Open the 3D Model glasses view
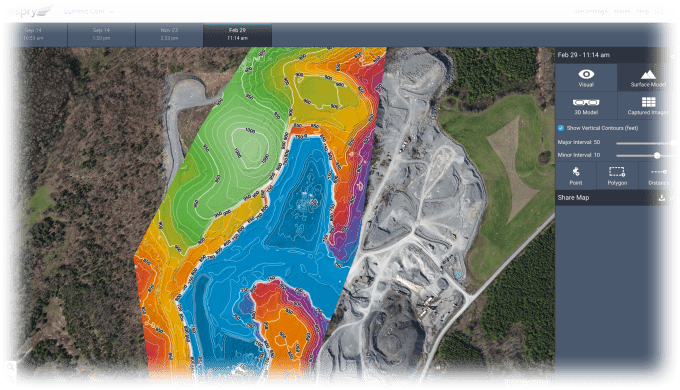680x390 pixels. click(586, 106)
